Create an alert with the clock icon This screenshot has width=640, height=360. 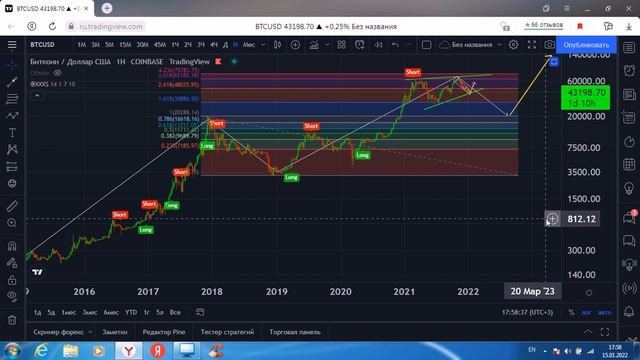[x=360, y=45]
